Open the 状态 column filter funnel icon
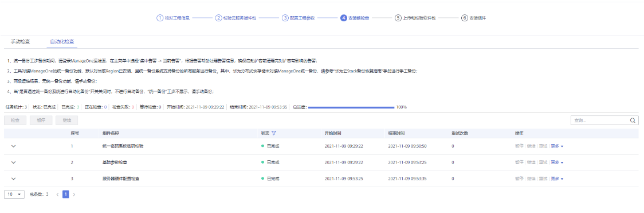644x213 pixels. point(274,133)
